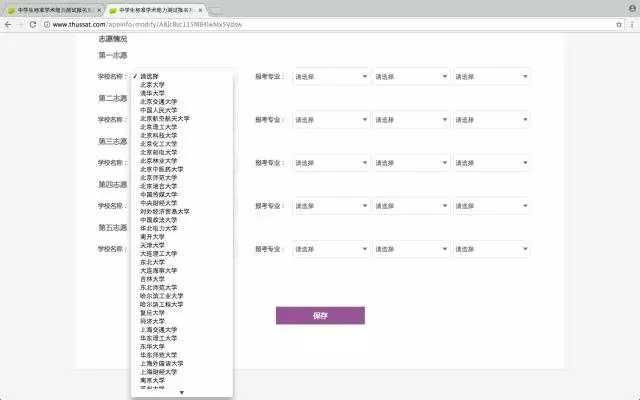Viewport: 640px width, 400px height.
Task: Pick 中央财经大学 option
Action: (182, 203)
